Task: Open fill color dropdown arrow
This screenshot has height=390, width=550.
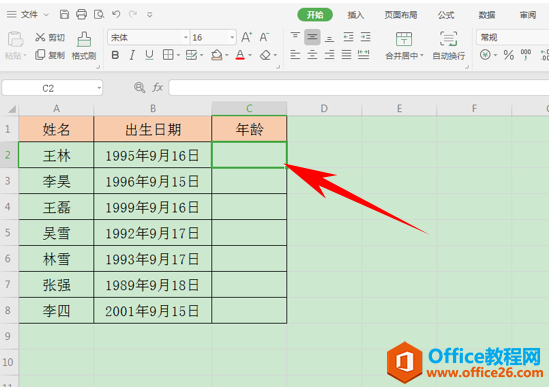Action: click(227, 55)
